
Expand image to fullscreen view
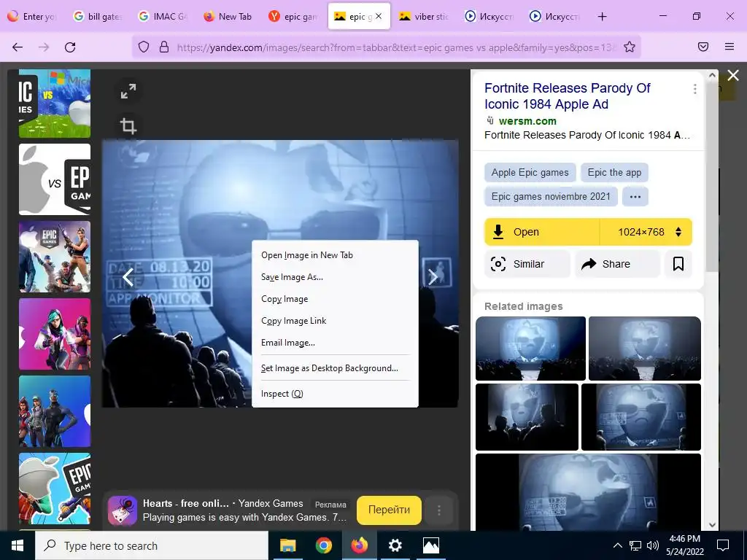click(128, 91)
